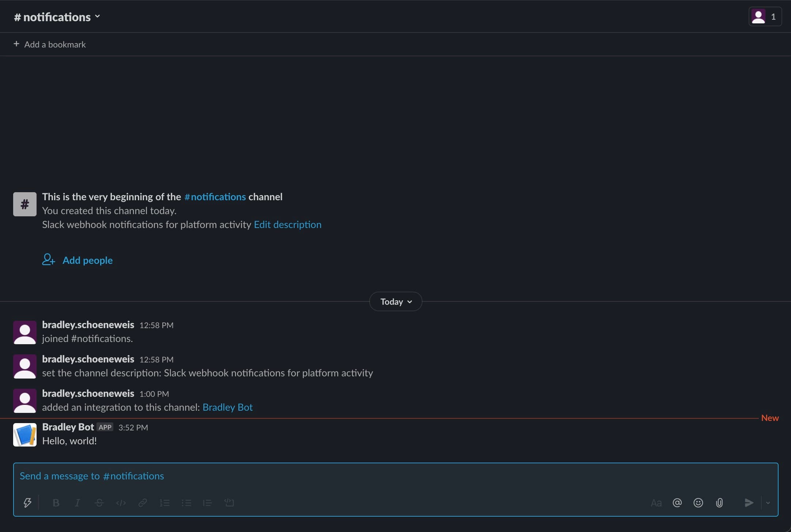791x532 pixels.
Task: Open the Bradley Bot integration link
Action: [227, 407]
